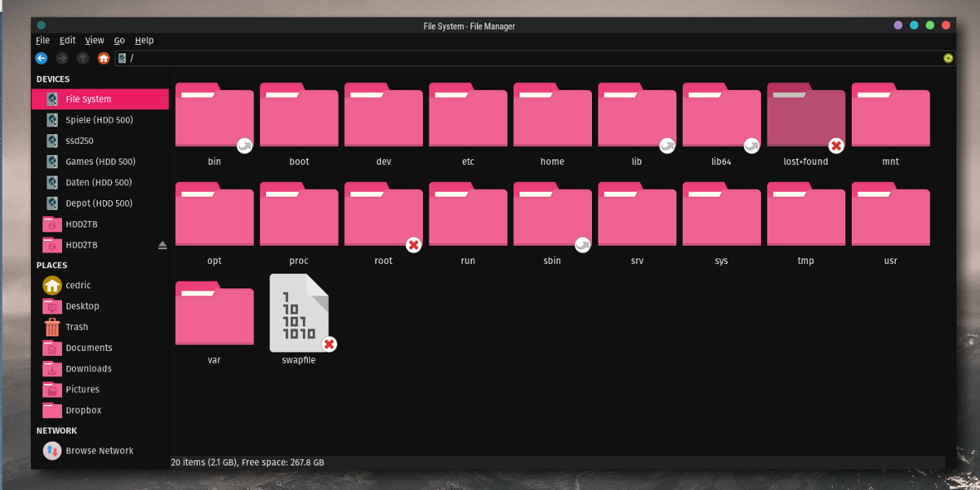Go to parent folder with up arrow

click(82, 58)
